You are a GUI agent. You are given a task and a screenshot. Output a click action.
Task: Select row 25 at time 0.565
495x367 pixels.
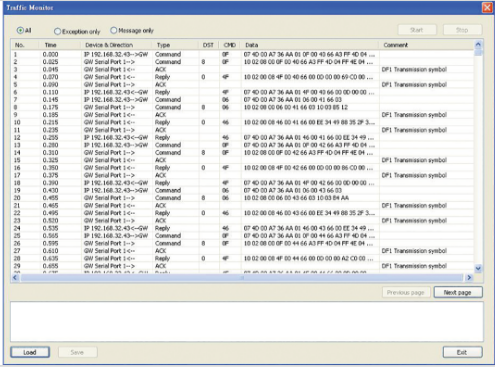[x=243, y=236]
